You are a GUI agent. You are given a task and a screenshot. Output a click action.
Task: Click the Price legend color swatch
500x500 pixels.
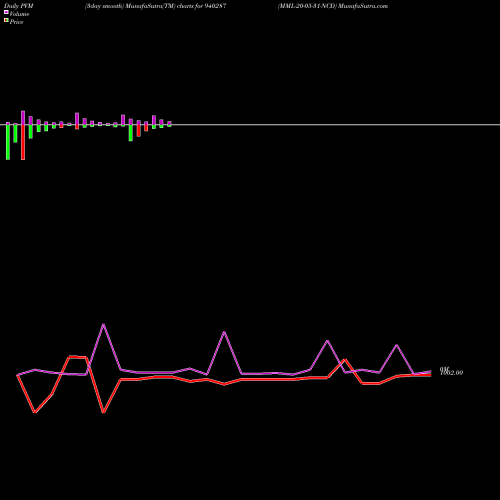[x=6, y=21]
